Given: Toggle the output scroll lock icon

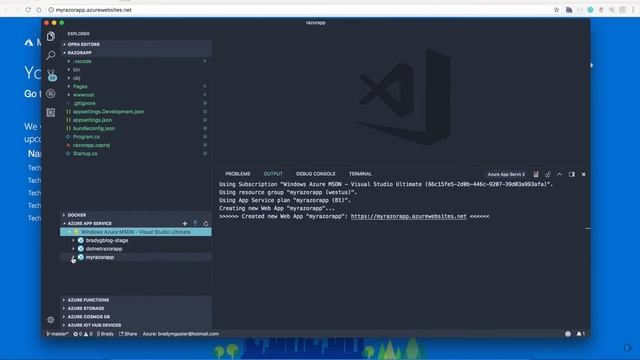Looking at the screenshot, I should [x=548, y=174].
